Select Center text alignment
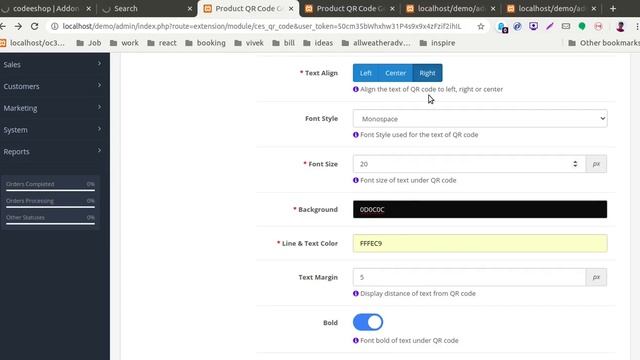The width and height of the screenshot is (640, 360). coord(396,73)
